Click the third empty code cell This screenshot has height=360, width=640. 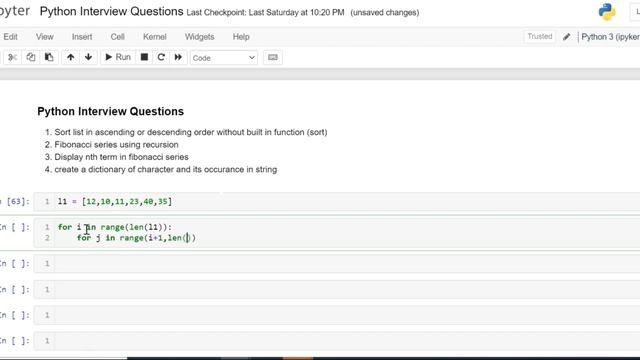[x=337, y=315]
